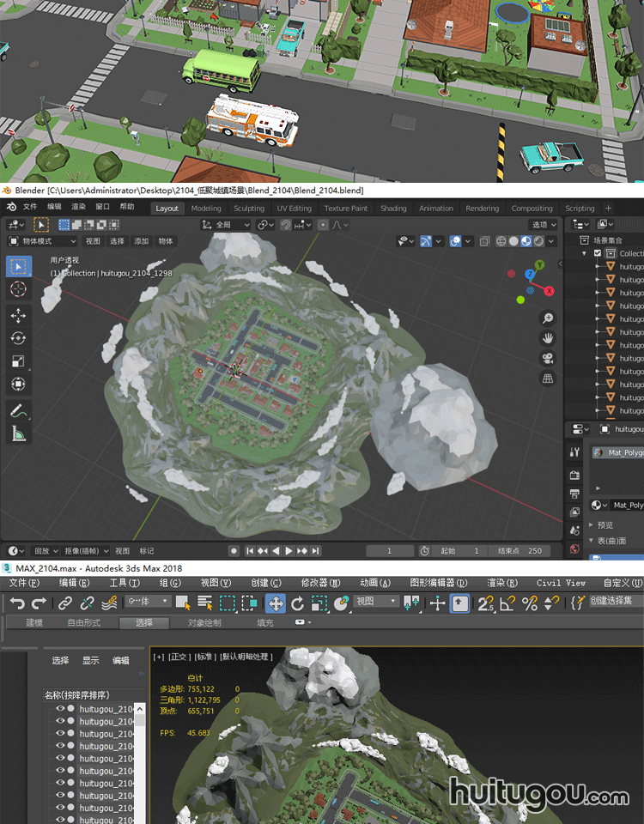Open the 修改器(M) menu in 3ds Max

319,583
